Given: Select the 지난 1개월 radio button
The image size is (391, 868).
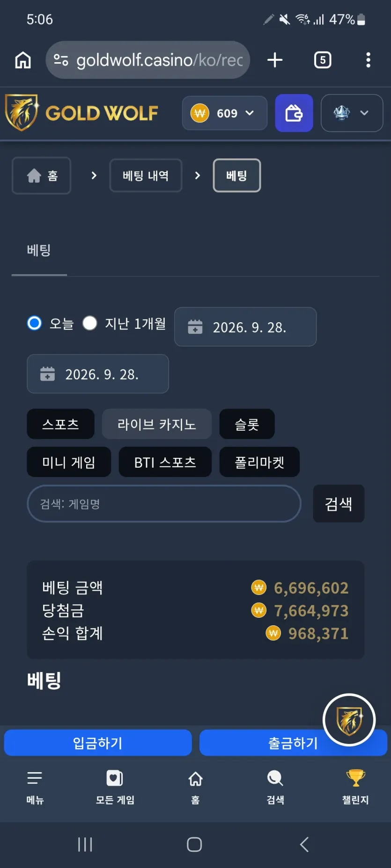Looking at the screenshot, I should 89,323.
